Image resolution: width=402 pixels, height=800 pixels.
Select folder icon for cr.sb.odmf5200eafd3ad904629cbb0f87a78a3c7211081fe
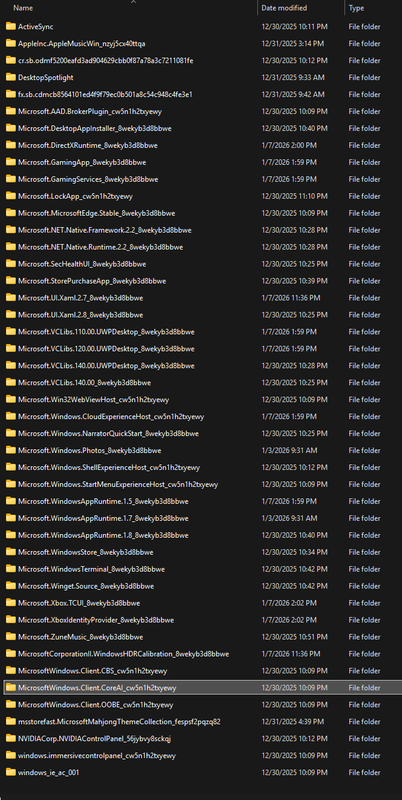[x=11, y=60]
